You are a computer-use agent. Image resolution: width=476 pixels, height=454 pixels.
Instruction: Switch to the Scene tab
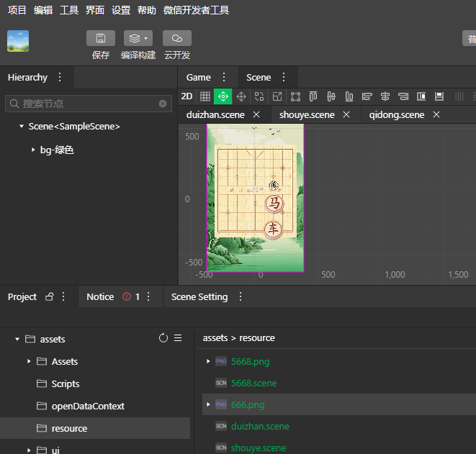[259, 77]
